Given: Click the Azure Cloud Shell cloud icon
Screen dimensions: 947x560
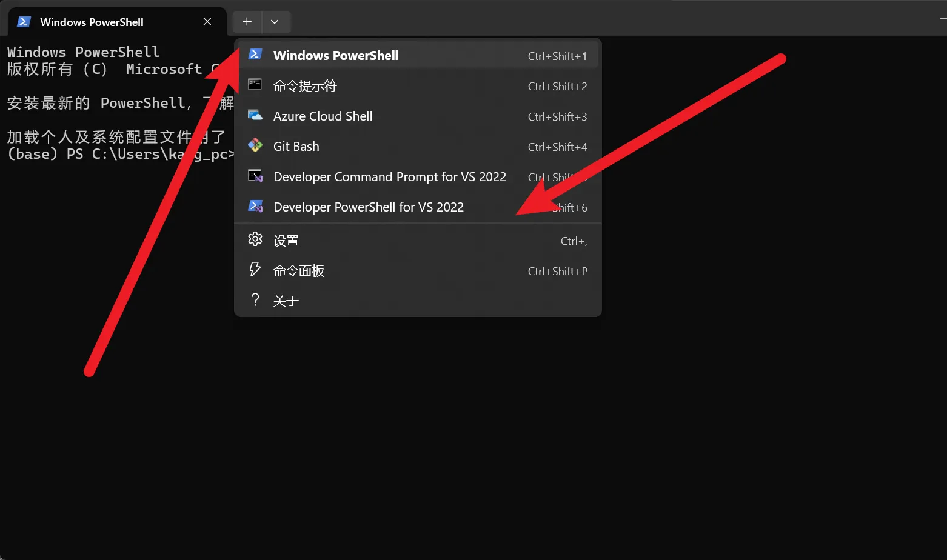Looking at the screenshot, I should (x=255, y=115).
